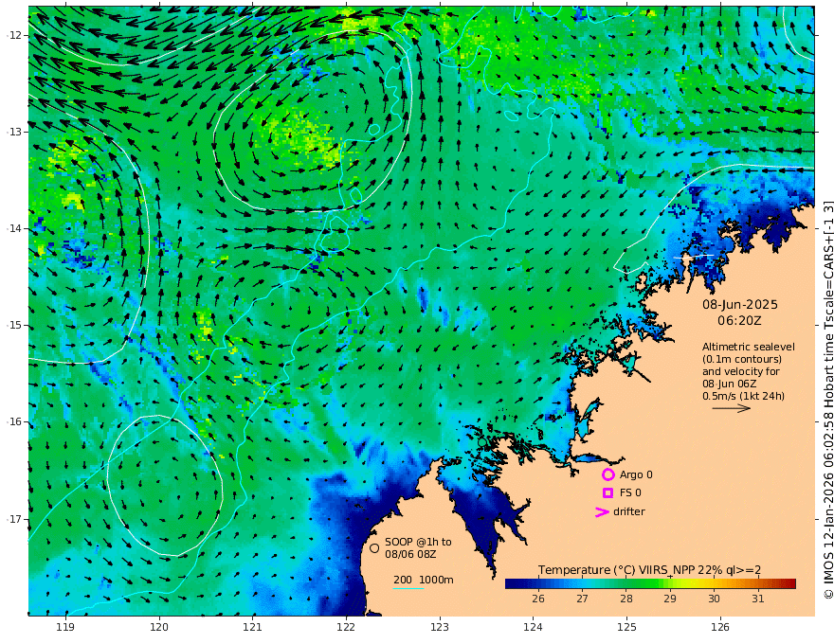The height and width of the screenshot is (644, 834).
Task: Click the longitude axis label 121
Action: coord(253,627)
